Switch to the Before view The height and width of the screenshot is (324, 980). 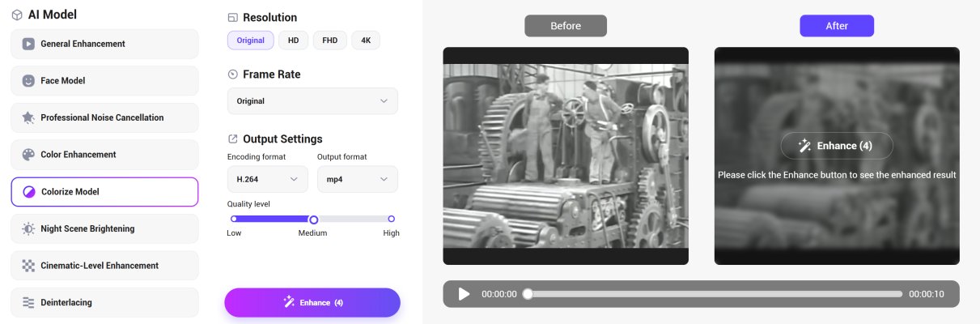click(x=566, y=26)
